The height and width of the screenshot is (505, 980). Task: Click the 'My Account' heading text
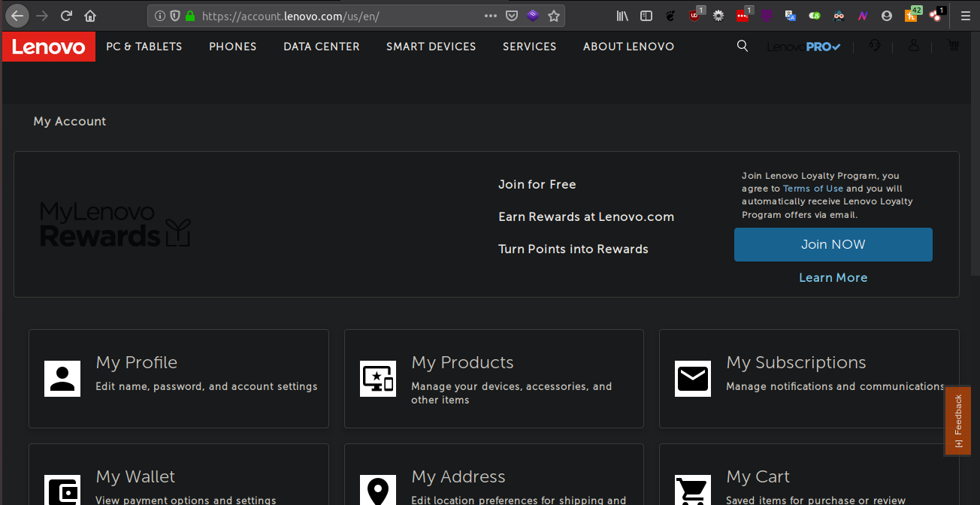click(x=70, y=122)
